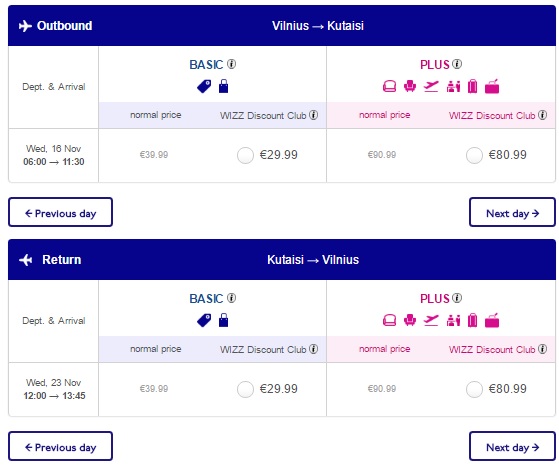Click the return PLUS airport check-in icon
559x467 pixels.
pyautogui.click(x=453, y=320)
